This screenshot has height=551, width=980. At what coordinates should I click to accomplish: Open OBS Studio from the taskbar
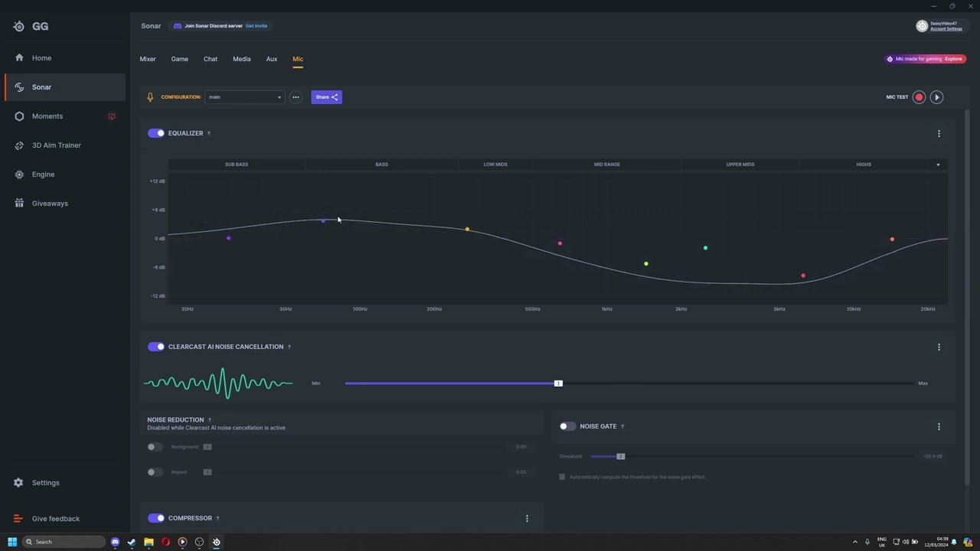[x=199, y=542]
